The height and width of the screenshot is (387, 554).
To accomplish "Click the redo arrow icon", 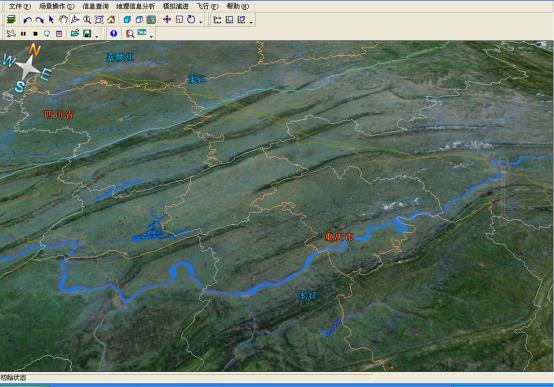I will (x=39, y=20).
